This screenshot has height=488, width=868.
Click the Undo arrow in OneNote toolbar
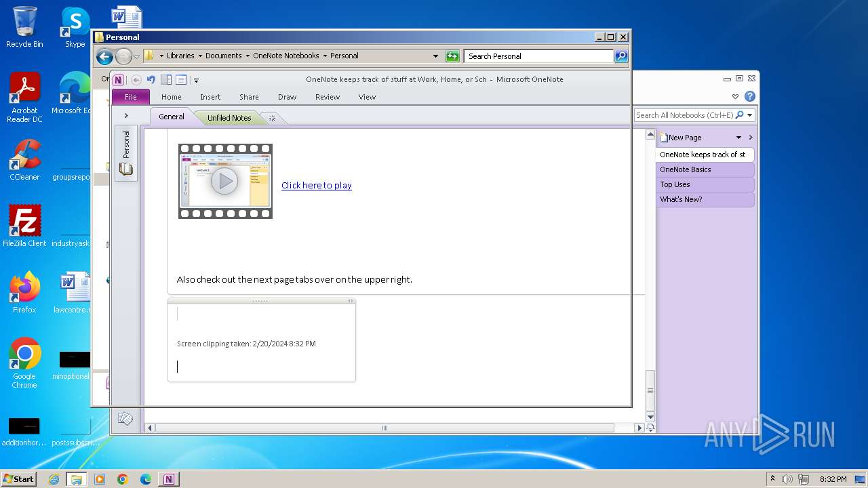pyautogui.click(x=151, y=80)
